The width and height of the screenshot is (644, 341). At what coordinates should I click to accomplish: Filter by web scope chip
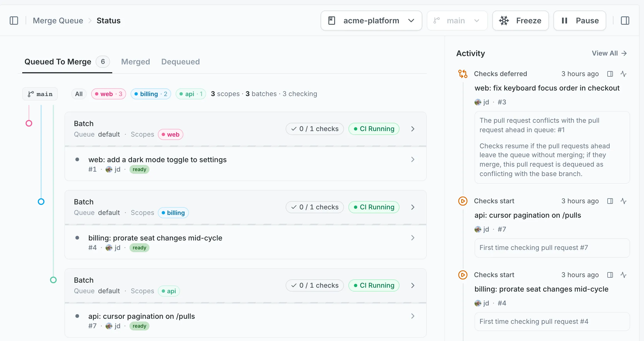coord(109,94)
